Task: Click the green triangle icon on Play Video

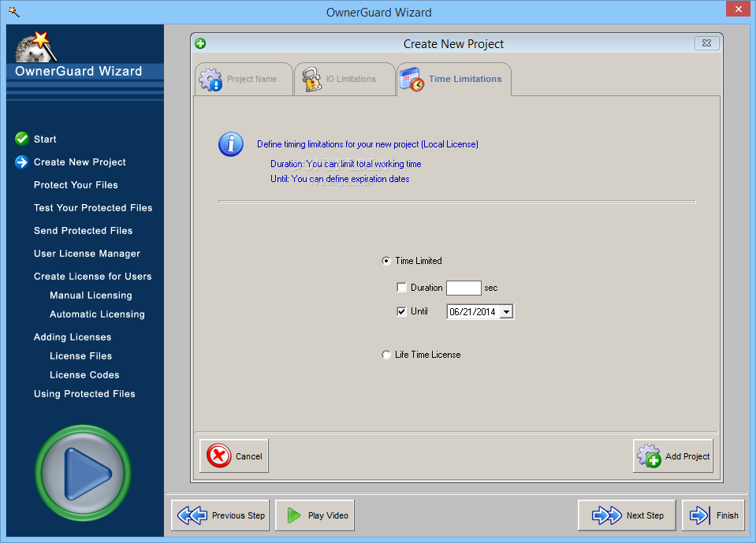Action: (293, 515)
